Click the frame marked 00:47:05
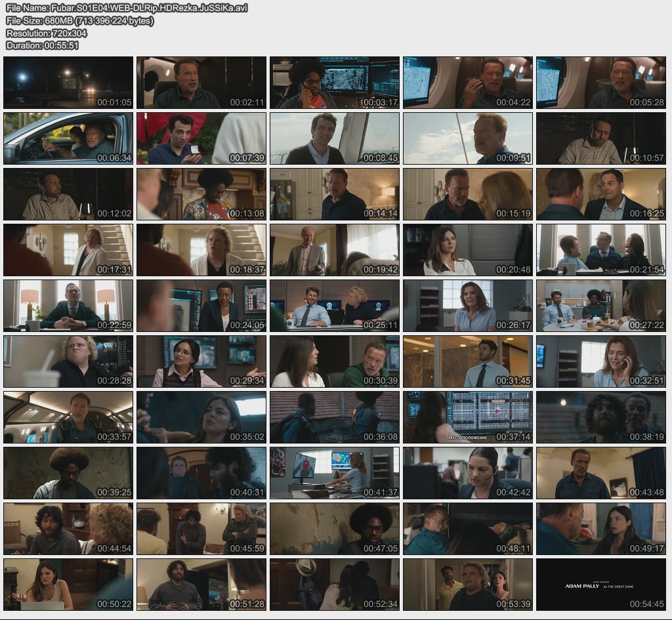 [335, 529]
